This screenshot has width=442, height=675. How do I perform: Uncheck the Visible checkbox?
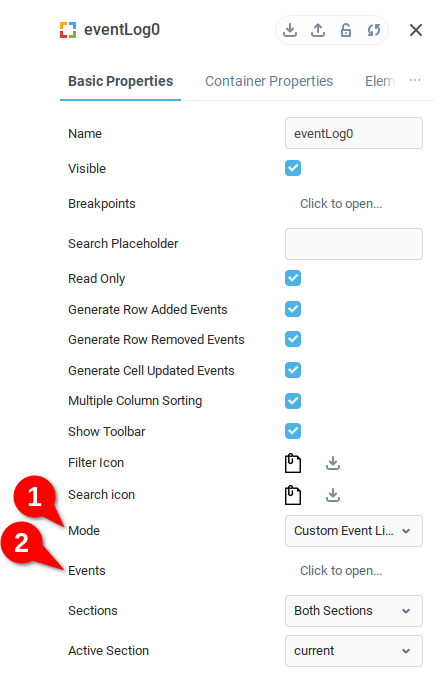coord(293,168)
